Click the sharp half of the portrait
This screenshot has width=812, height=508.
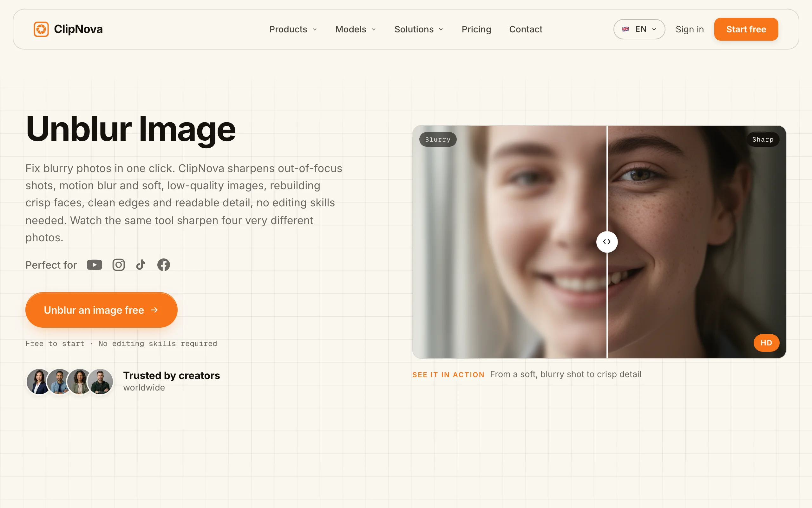(697, 242)
